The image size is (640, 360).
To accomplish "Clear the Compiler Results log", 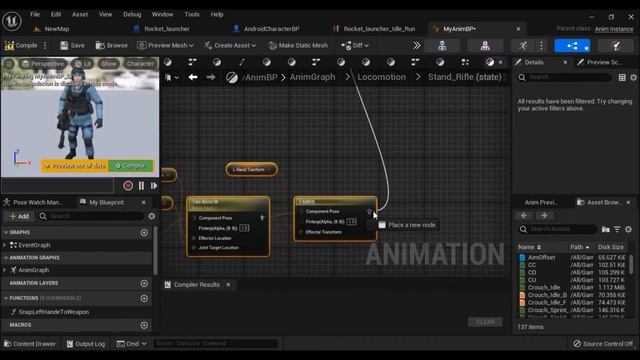I will point(485,322).
